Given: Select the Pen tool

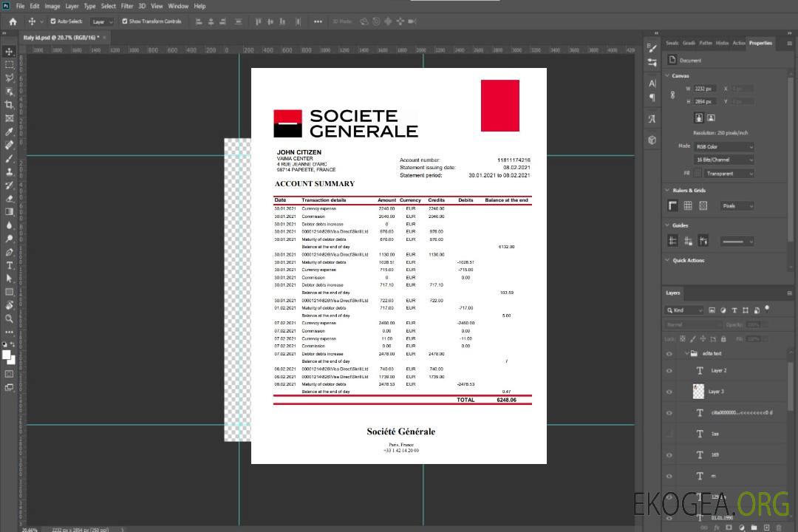Looking at the screenshot, I should click(x=9, y=252).
